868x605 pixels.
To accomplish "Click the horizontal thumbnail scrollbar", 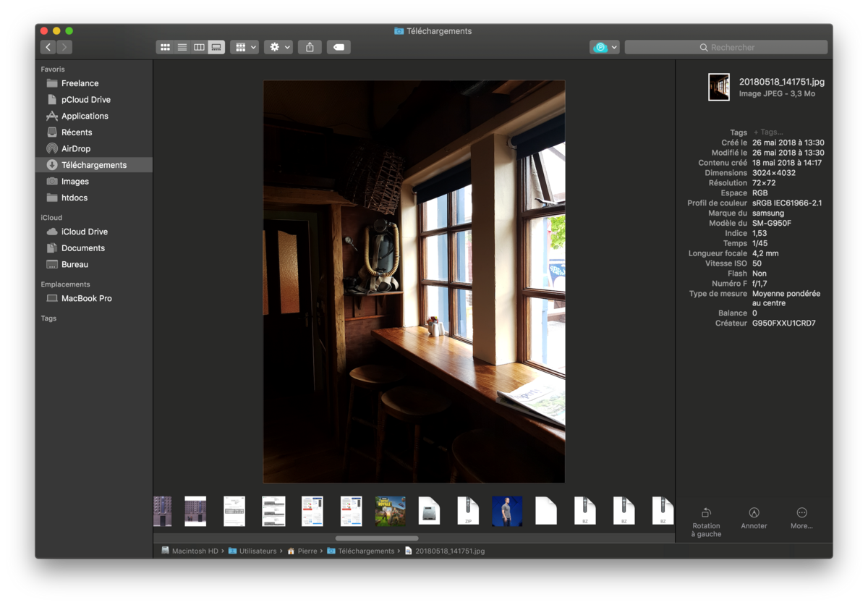I will pyautogui.click(x=377, y=538).
